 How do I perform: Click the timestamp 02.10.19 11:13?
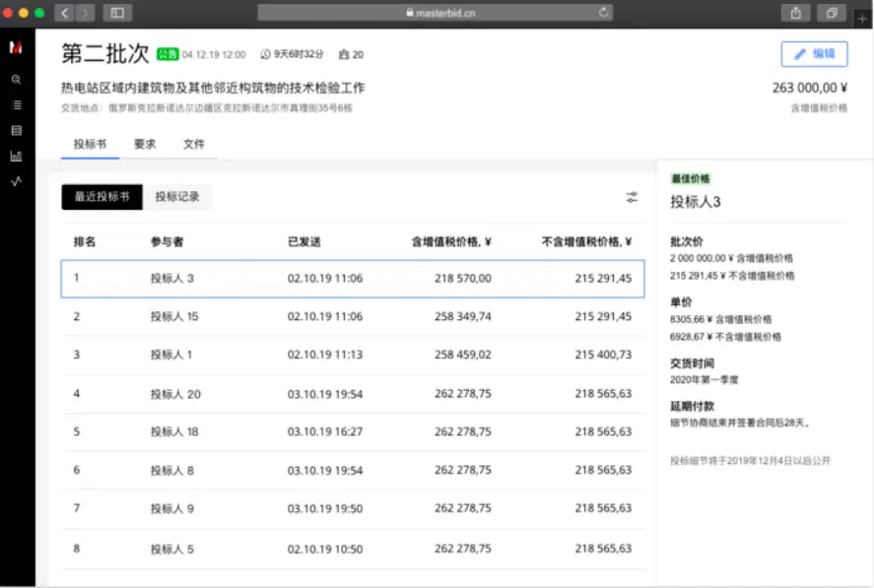pos(325,355)
